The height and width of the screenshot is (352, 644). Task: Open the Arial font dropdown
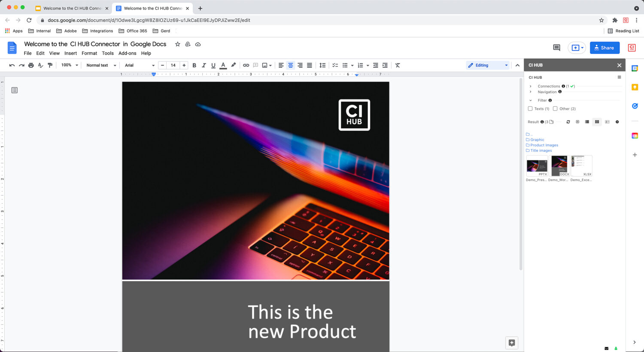[140, 65]
